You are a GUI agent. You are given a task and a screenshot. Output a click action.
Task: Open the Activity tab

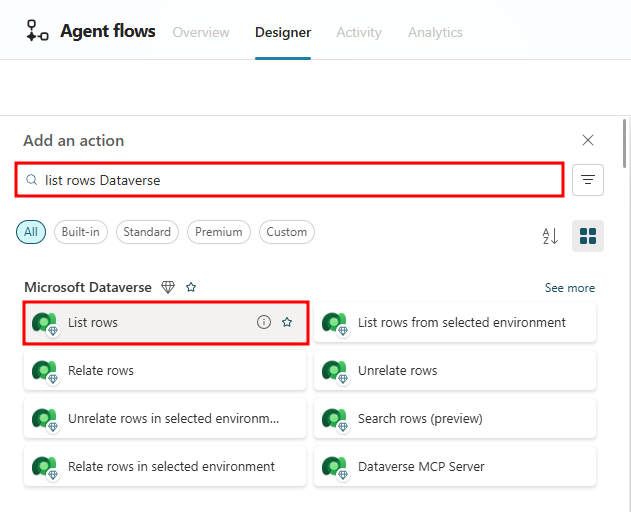[x=359, y=32]
